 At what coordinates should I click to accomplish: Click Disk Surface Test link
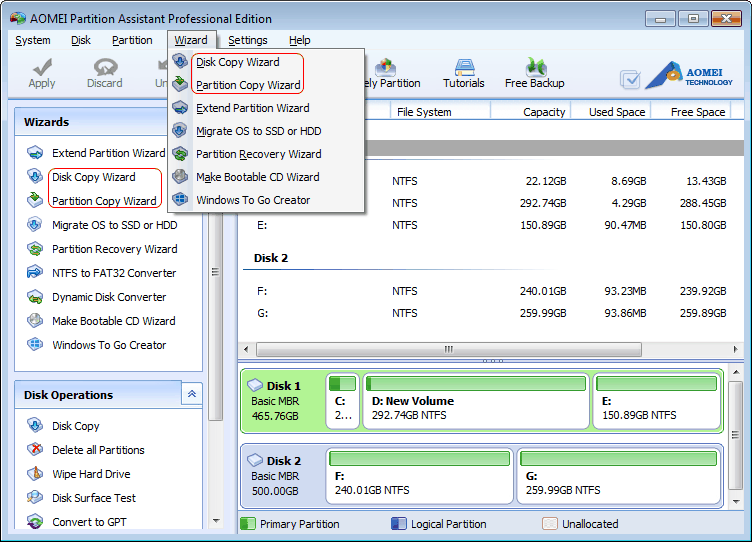[94, 498]
